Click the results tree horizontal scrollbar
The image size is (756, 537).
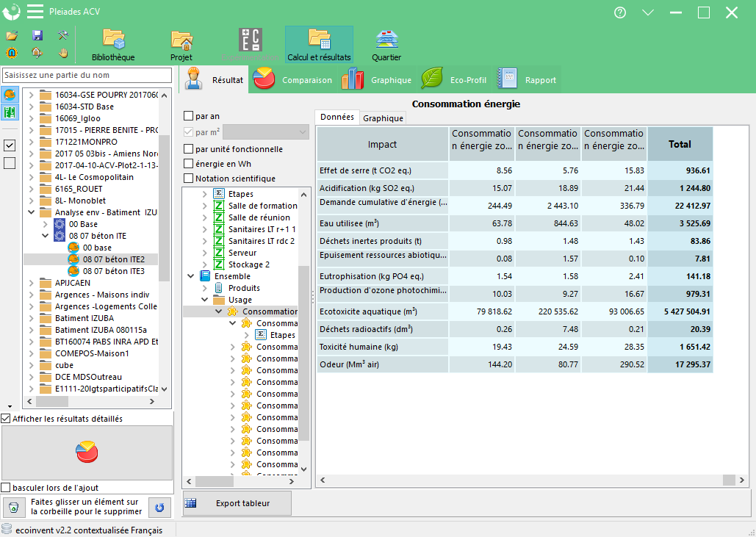tap(240, 481)
